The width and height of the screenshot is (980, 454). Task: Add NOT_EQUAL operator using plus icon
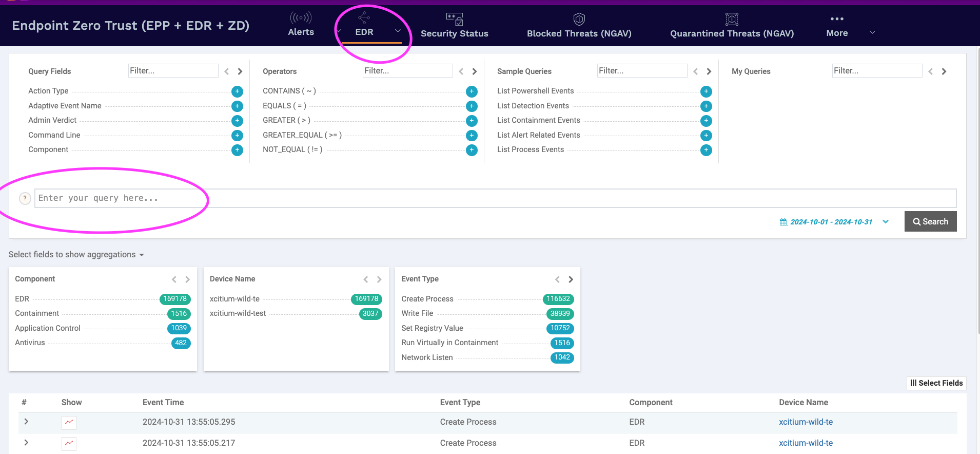[x=472, y=150]
